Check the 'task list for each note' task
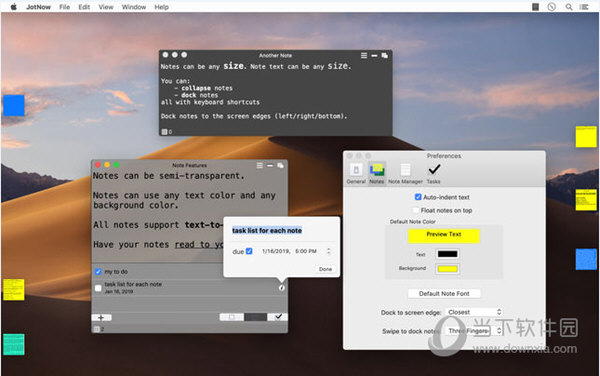Image resolution: width=600 pixels, height=376 pixels. (x=98, y=288)
